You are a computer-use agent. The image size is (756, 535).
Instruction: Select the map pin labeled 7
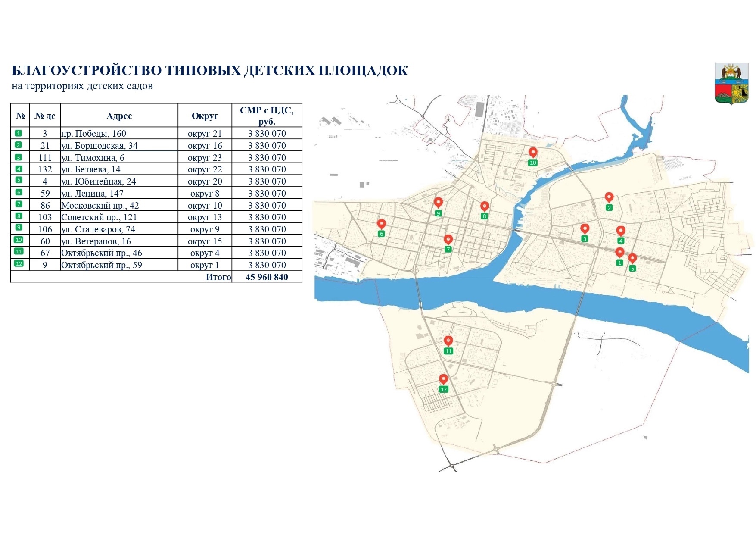448,240
